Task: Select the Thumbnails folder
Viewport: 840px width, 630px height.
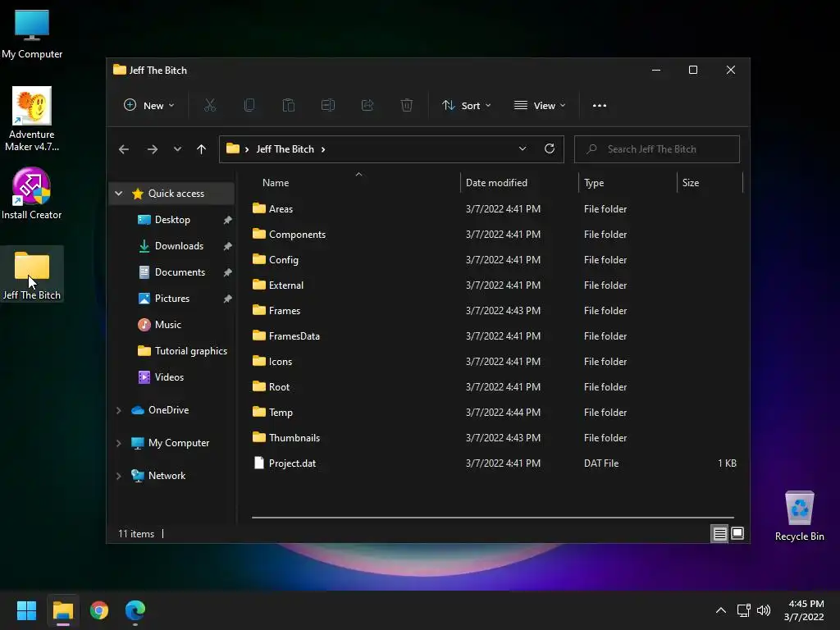Action: pyautogui.click(x=494, y=438)
